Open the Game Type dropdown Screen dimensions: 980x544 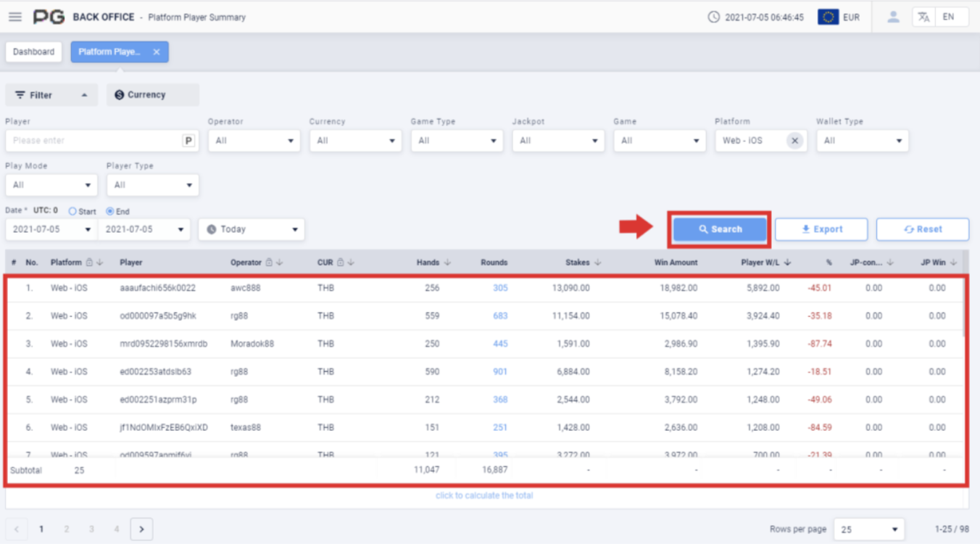coord(457,140)
